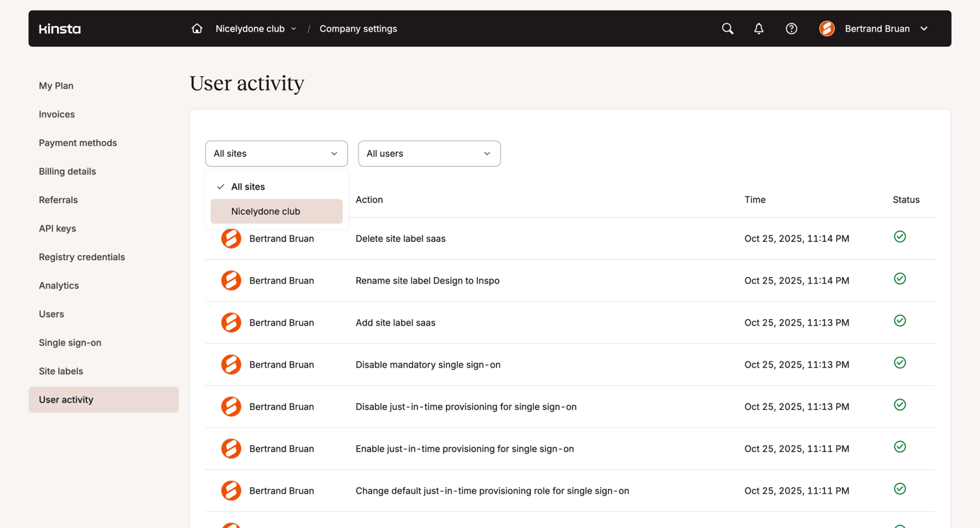Image resolution: width=980 pixels, height=528 pixels.
Task: Open the search icon in header
Action: tap(728, 29)
